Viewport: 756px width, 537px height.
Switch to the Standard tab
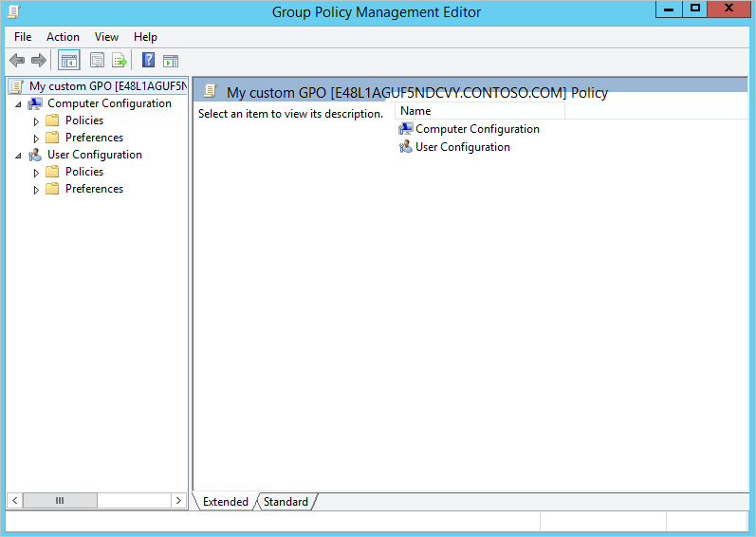[286, 502]
